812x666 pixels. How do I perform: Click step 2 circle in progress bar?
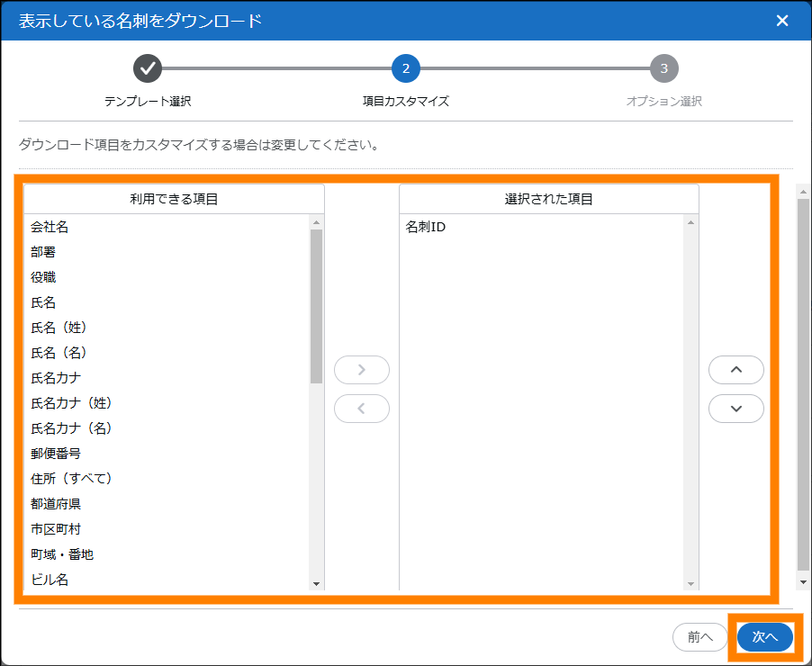[405, 68]
